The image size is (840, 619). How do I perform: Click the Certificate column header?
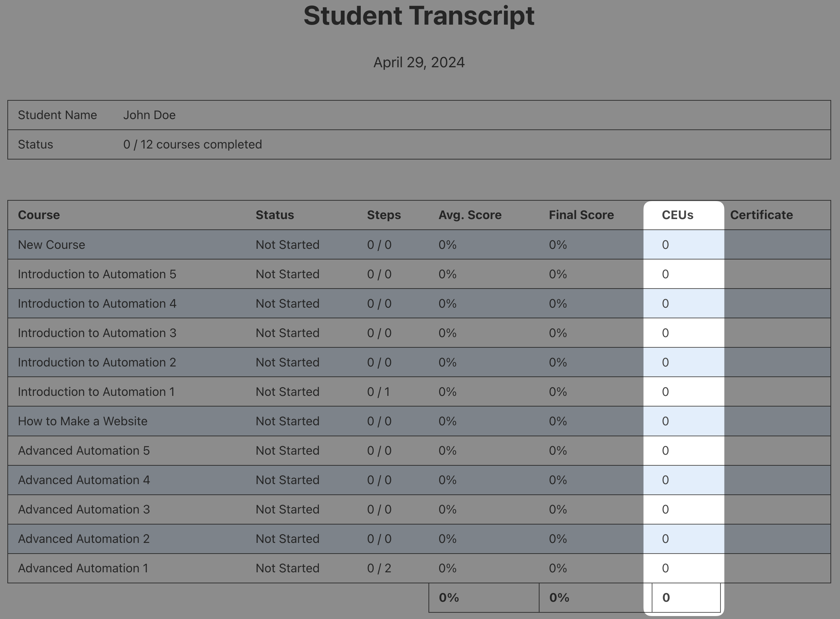click(x=761, y=215)
